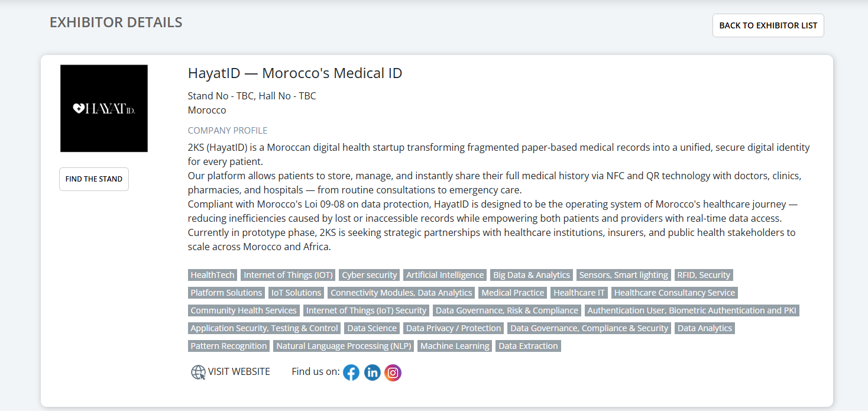
Task: Click the Data Extraction tag
Action: tap(528, 345)
